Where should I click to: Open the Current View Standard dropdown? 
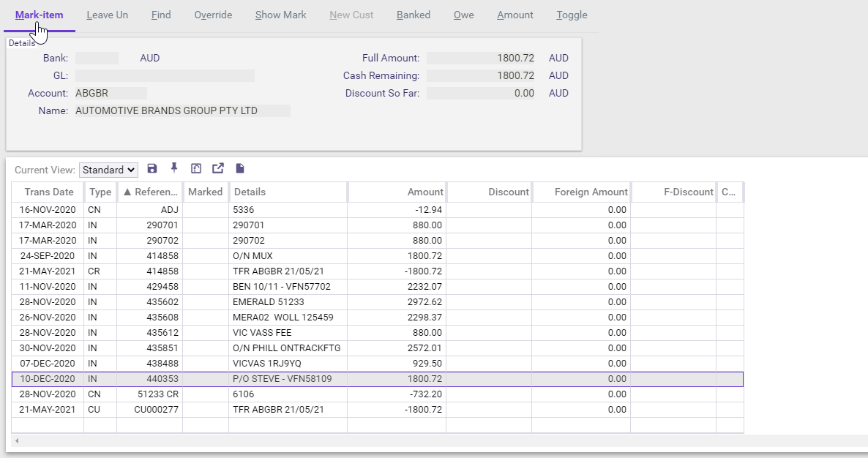(108, 170)
